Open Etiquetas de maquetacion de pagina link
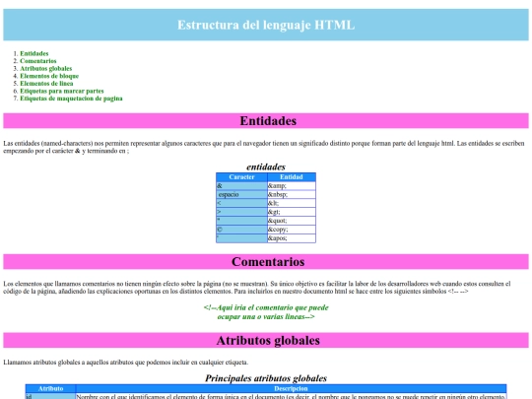 pyautogui.click(x=71, y=99)
